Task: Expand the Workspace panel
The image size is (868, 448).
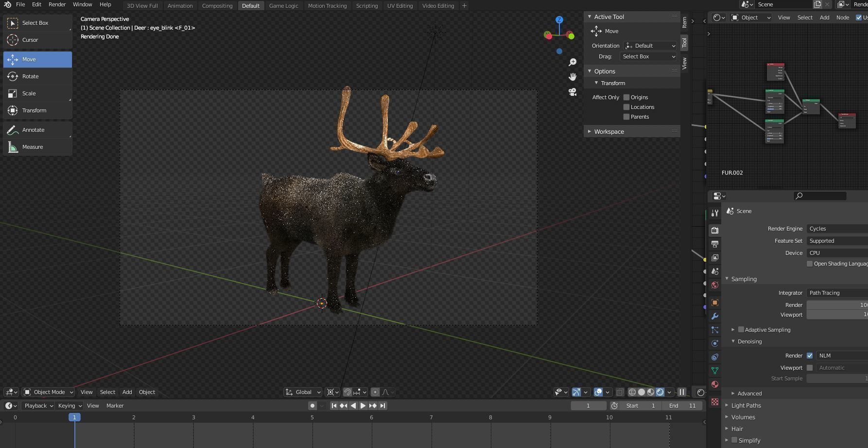Action: 632,131
